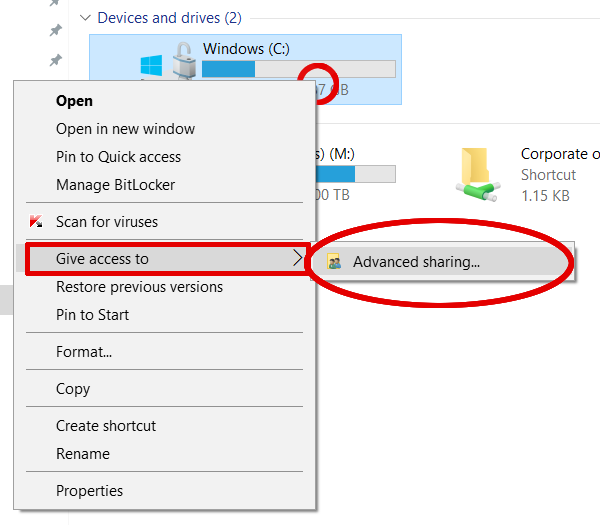Click the (M:) drive capacity bar
The height and width of the screenshot is (525, 600).
click(352, 174)
